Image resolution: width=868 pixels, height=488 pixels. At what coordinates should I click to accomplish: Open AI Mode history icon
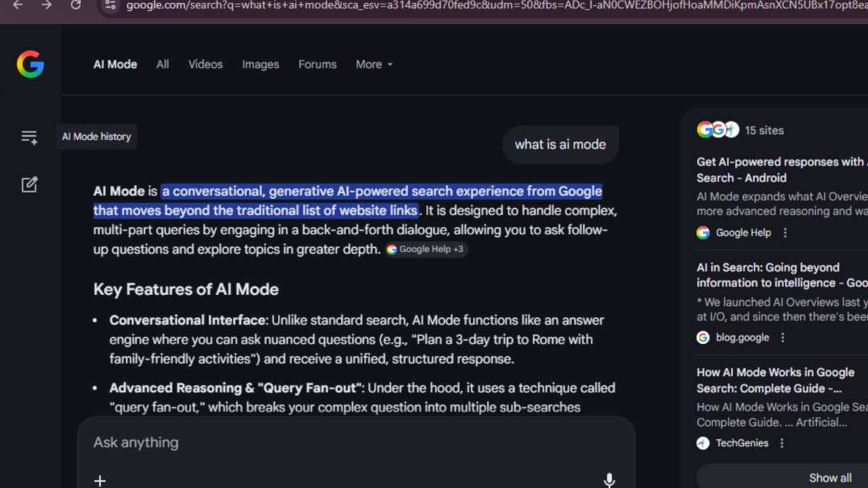pyautogui.click(x=29, y=137)
